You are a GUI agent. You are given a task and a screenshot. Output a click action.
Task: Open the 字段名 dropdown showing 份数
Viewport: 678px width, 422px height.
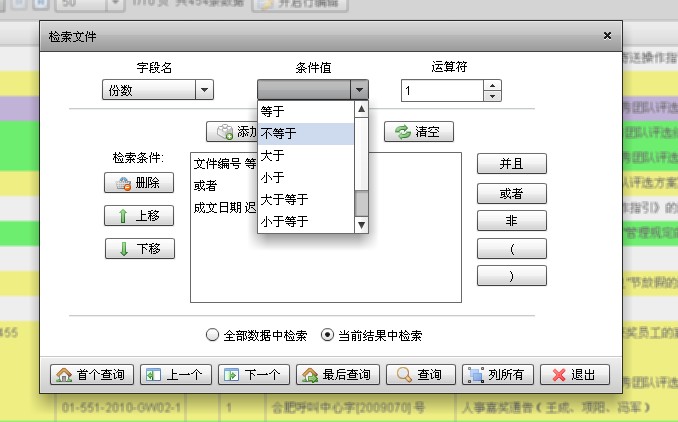tap(158, 90)
